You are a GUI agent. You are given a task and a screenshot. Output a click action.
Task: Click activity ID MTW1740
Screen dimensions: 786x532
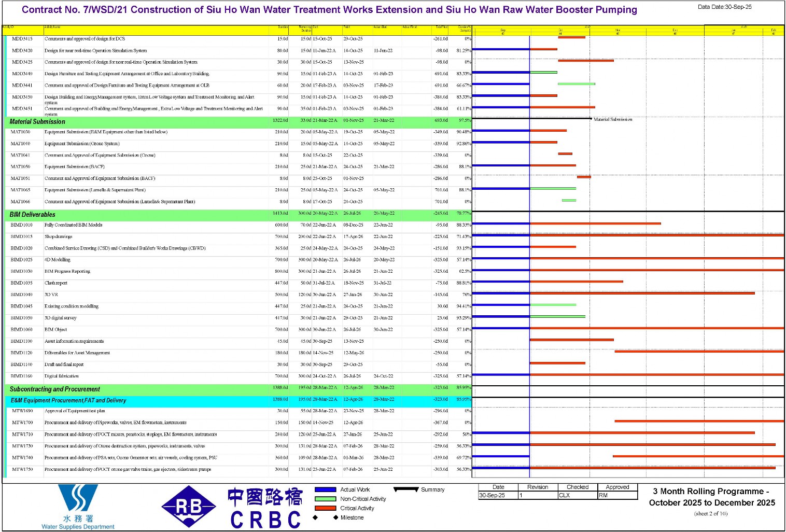[x=22, y=458]
